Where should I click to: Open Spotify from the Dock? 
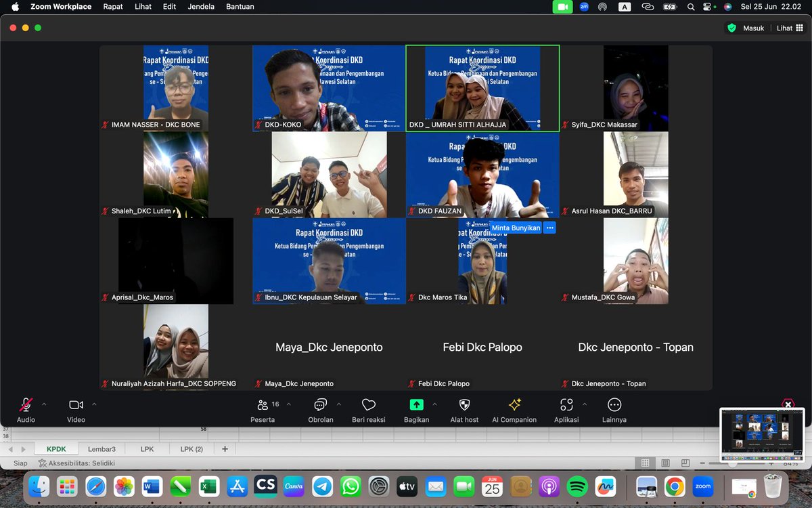coord(576,486)
